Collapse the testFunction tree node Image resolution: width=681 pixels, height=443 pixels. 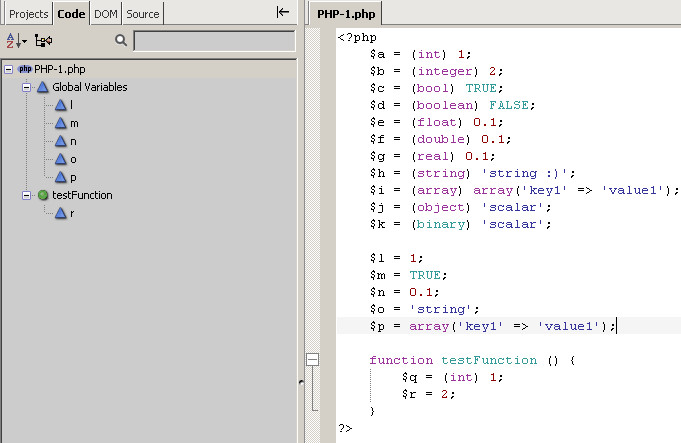click(26, 195)
